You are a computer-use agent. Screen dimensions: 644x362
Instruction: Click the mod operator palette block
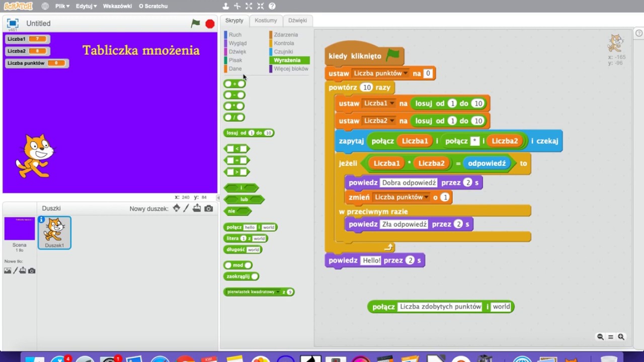click(237, 265)
